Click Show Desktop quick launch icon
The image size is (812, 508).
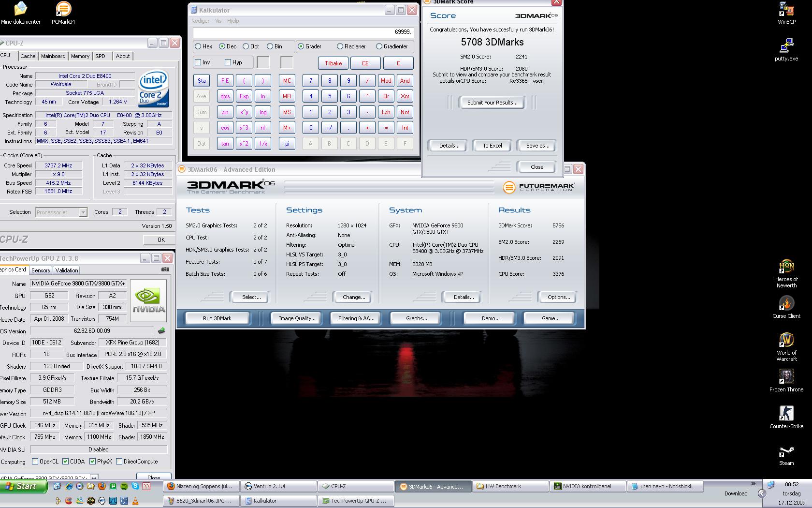tap(57, 486)
